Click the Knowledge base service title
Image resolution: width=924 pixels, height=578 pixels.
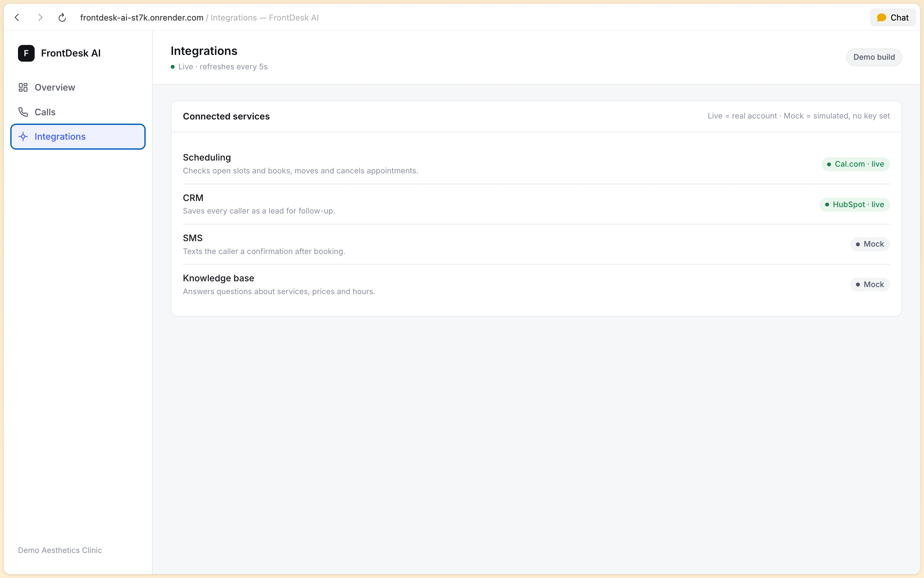coord(218,278)
